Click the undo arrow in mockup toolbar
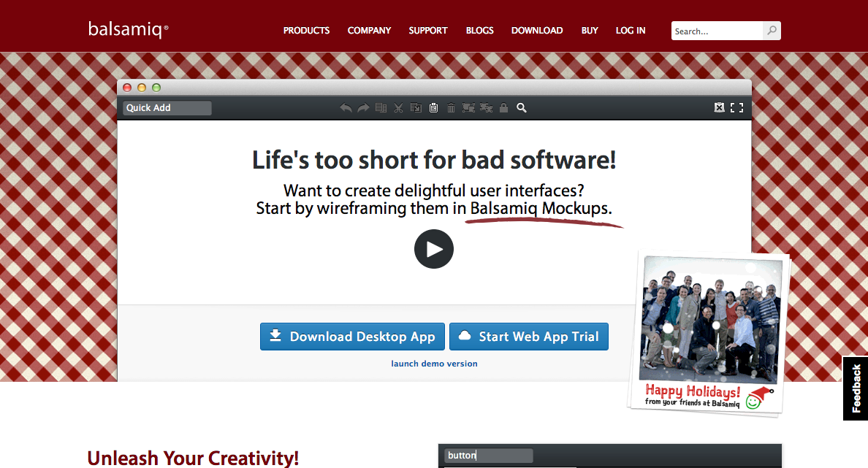 point(346,108)
